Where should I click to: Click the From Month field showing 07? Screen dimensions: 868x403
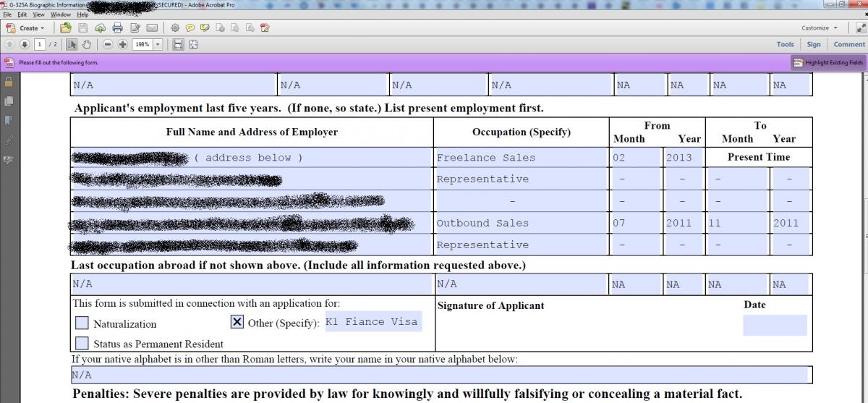point(635,223)
